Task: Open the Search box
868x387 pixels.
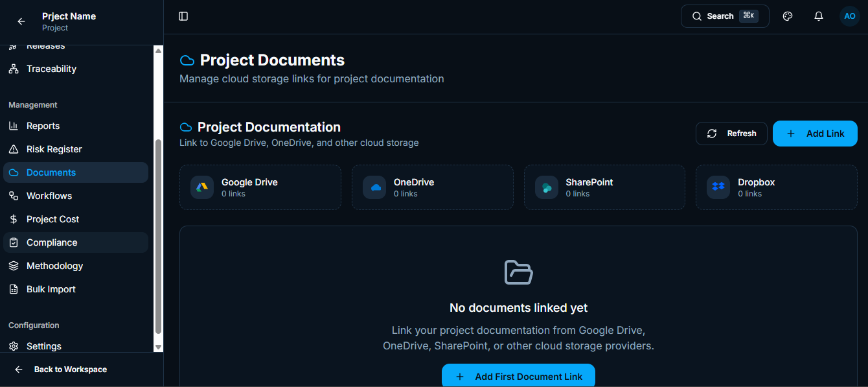Action: 725,16
